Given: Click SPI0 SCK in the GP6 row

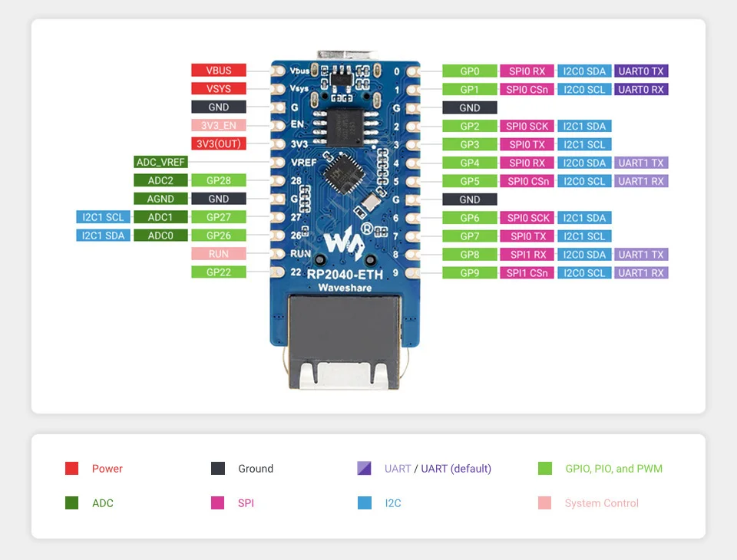Looking at the screenshot, I should click(527, 218).
